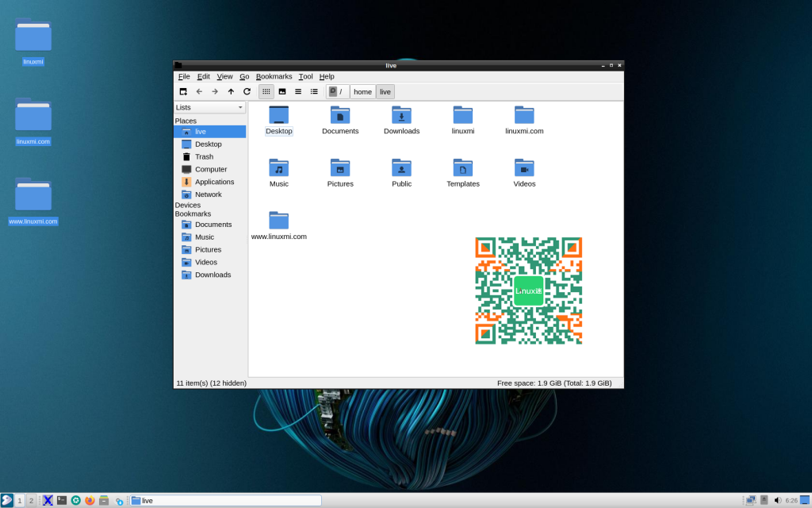Screen dimensions: 812x508
Task: Switch to workspace 1
Action: (20, 501)
